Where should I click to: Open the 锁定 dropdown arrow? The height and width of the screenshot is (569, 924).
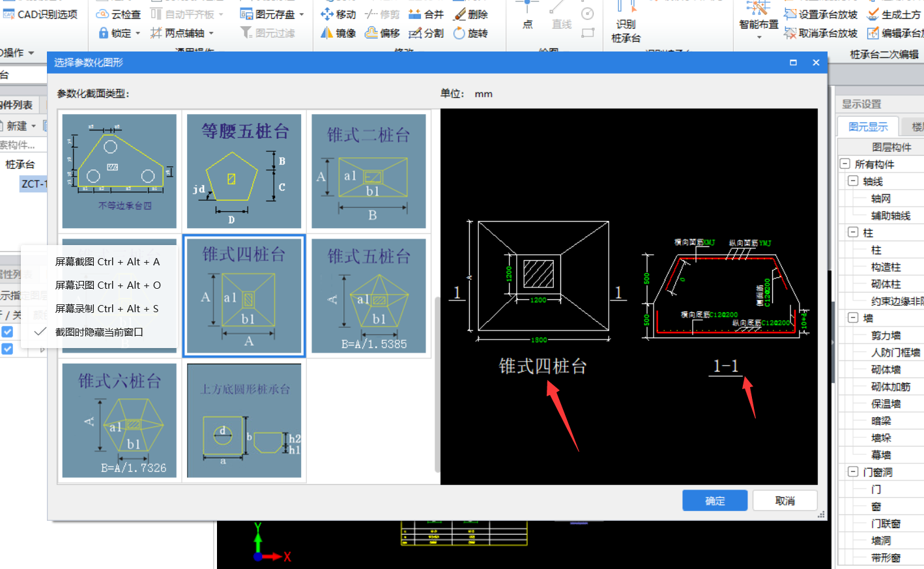click(137, 33)
